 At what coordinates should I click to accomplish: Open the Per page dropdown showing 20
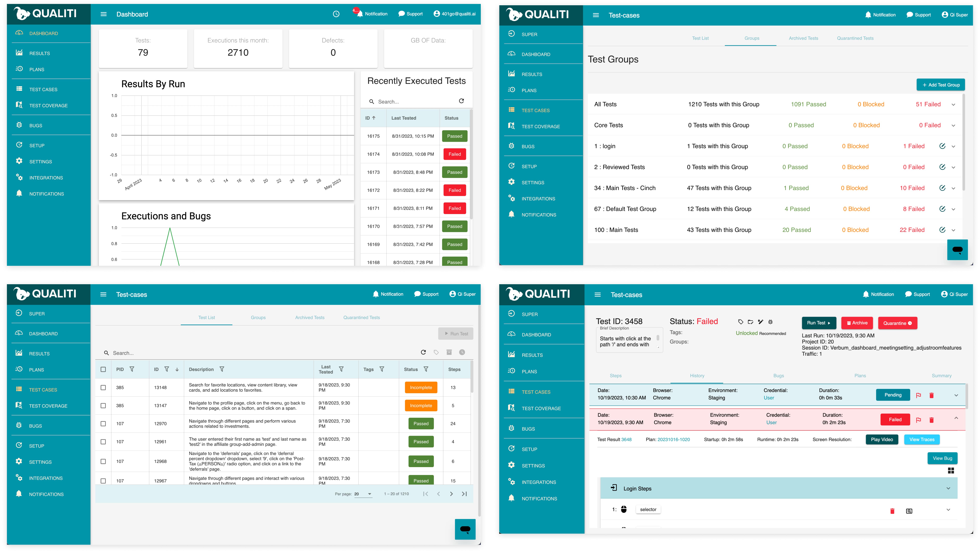(x=363, y=494)
